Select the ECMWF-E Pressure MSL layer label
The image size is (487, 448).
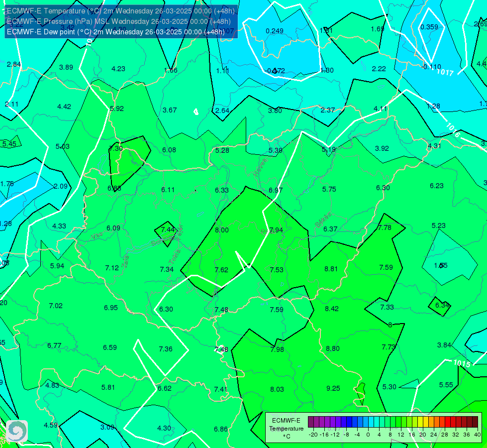(x=119, y=21)
